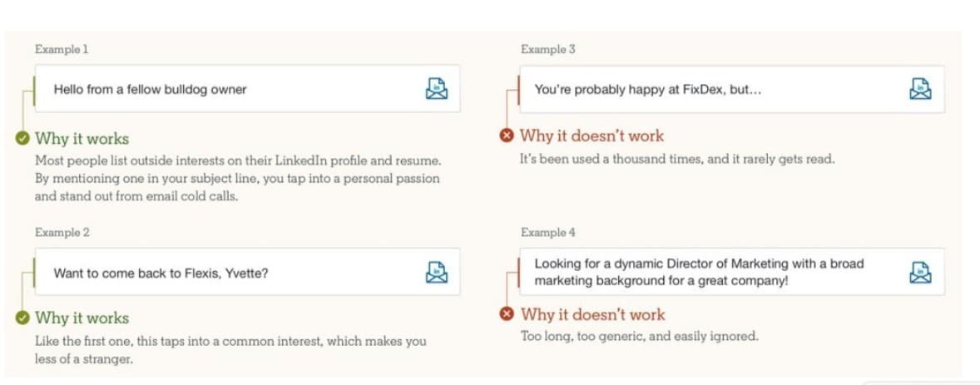Click the InMail envelope icon in Example 3
This screenshot has width=980, height=385.
click(921, 88)
